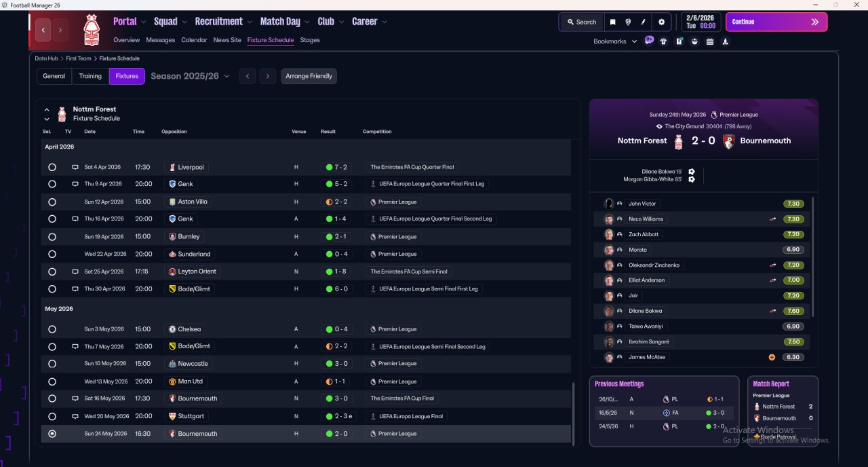Click the Search field
The width and height of the screenshot is (868, 467).
(581, 22)
